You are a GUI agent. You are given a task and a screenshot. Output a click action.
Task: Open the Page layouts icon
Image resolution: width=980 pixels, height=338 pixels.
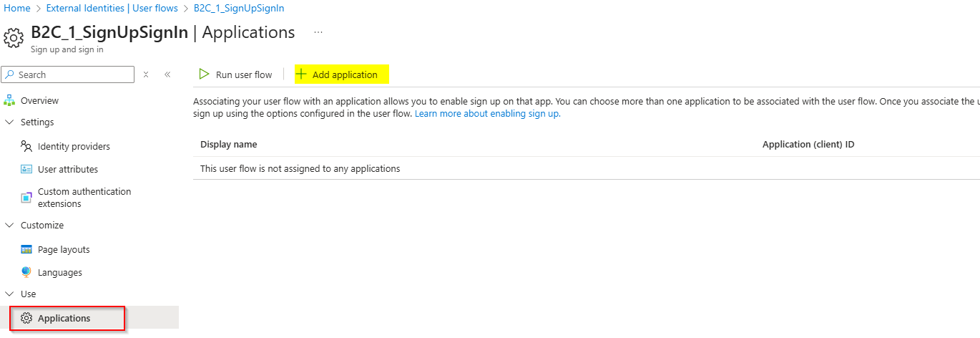click(x=26, y=249)
